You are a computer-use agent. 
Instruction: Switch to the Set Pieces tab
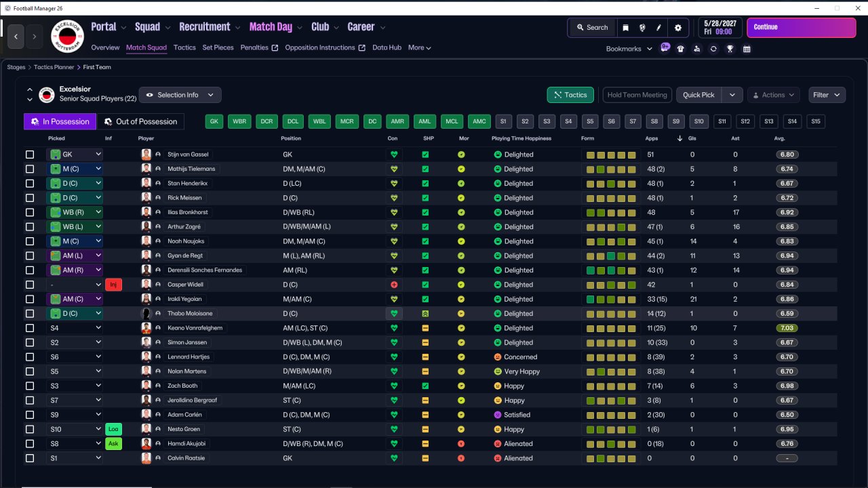[x=218, y=47]
